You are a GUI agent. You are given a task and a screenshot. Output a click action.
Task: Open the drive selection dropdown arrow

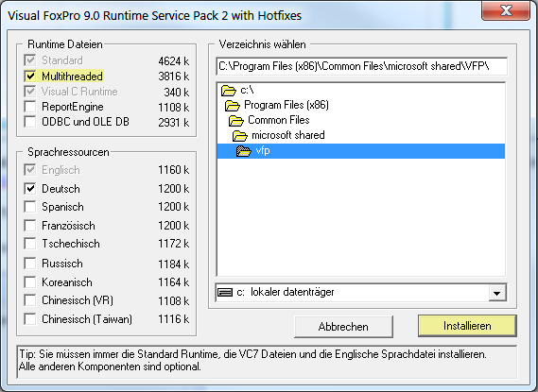click(497, 293)
